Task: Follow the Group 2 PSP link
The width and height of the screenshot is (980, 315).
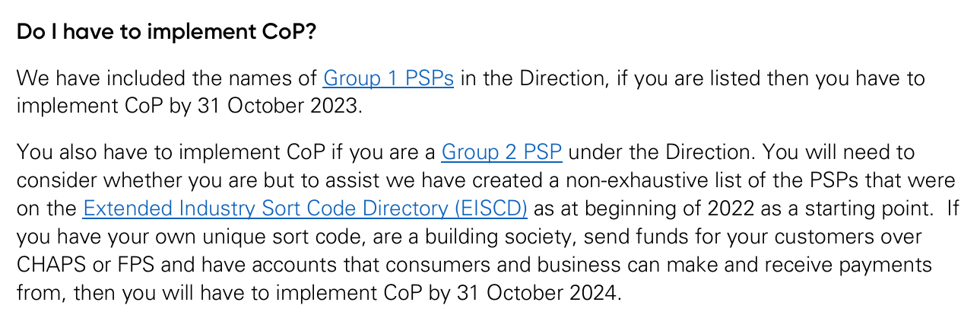Action: click(x=501, y=152)
